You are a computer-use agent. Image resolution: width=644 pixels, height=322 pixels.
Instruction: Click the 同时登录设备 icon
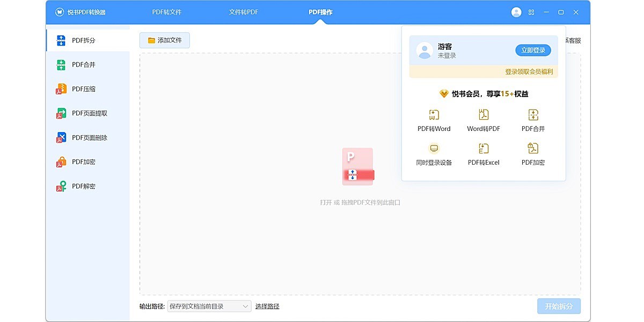(x=434, y=155)
